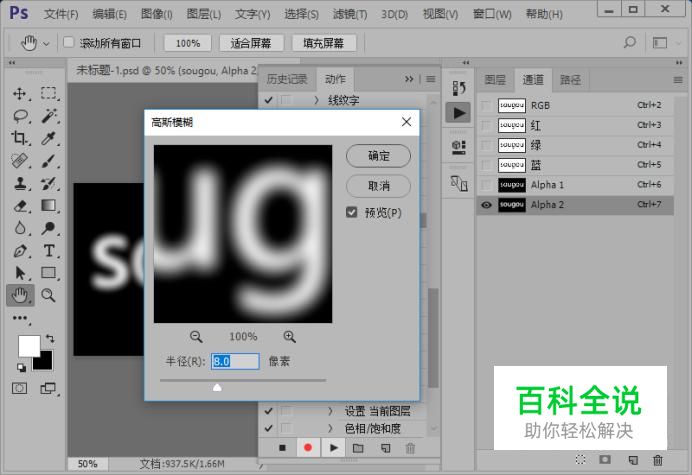Toggle the checkmark for 色相/饱和度 step
The image size is (692, 475).
pyautogui.click(x=268, y=428)
